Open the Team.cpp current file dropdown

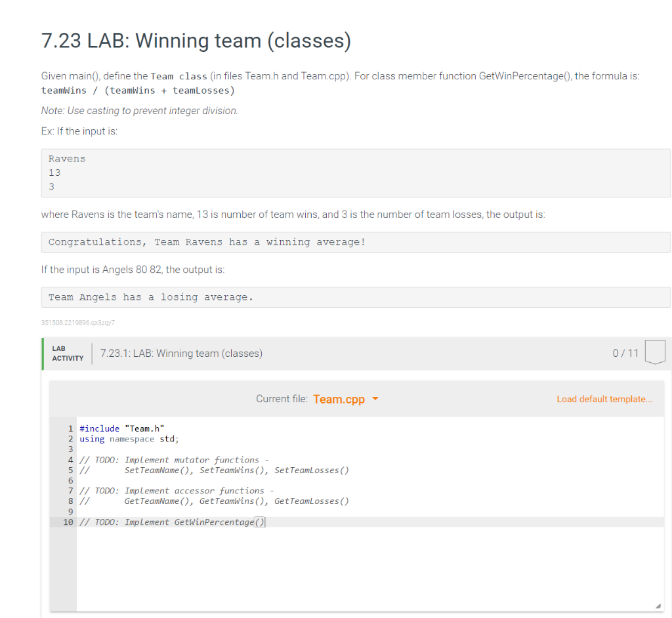345,399
